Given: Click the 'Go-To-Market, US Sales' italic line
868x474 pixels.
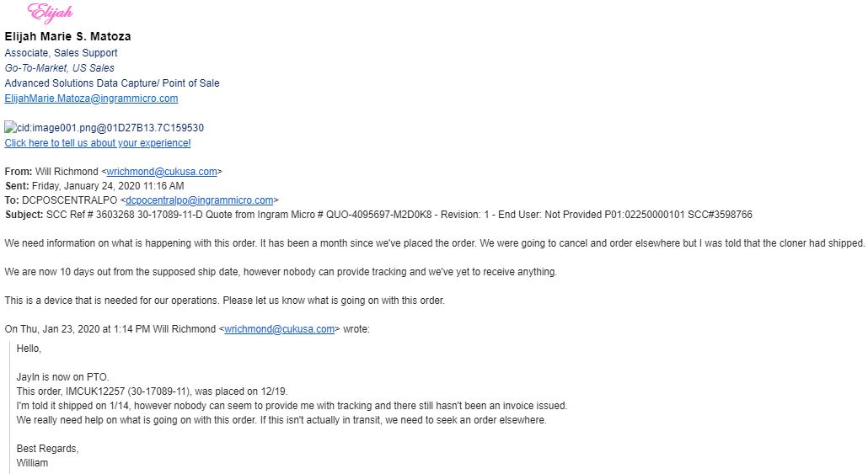Looking at the screenshot, I should (59, 68).
